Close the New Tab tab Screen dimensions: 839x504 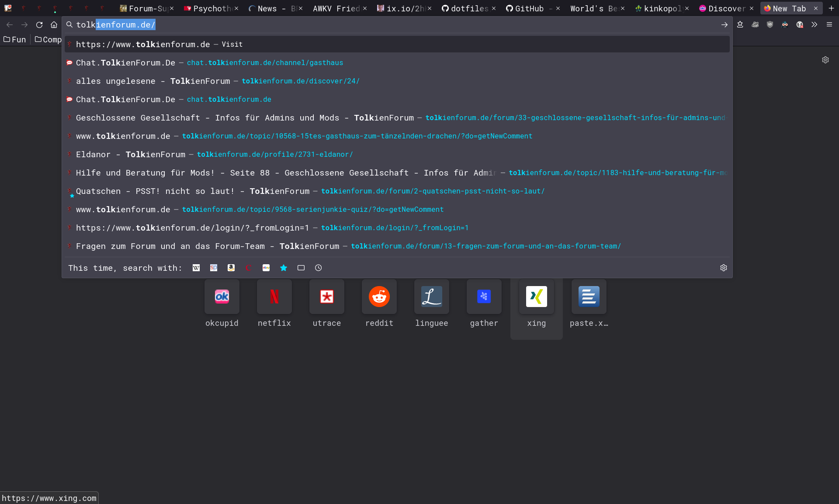tap(816, 8)
